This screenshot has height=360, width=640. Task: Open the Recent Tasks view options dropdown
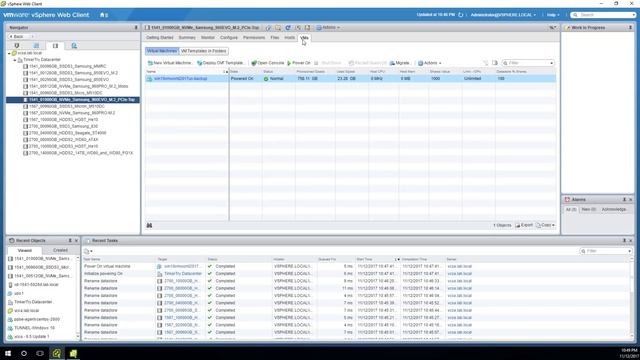[x=88, y=251]
